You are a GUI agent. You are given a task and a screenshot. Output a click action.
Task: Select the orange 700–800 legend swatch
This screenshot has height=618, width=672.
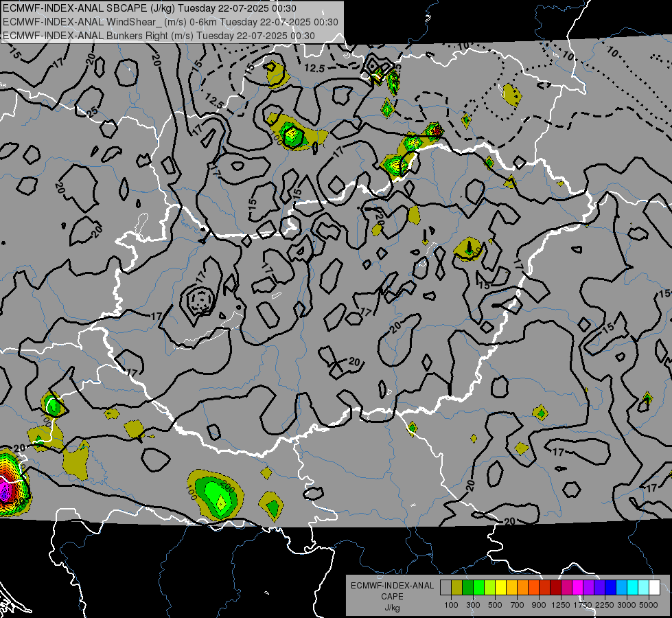click(x=522, y=588)
